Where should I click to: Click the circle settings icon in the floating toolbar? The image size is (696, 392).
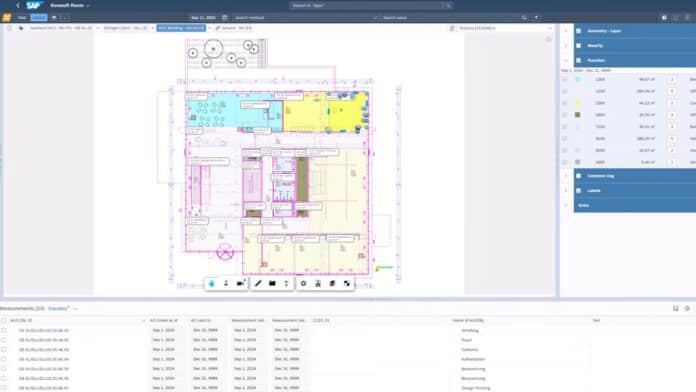click(304, 283)
